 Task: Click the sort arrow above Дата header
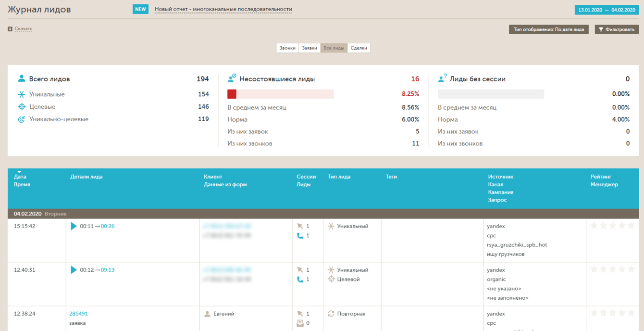20,172
